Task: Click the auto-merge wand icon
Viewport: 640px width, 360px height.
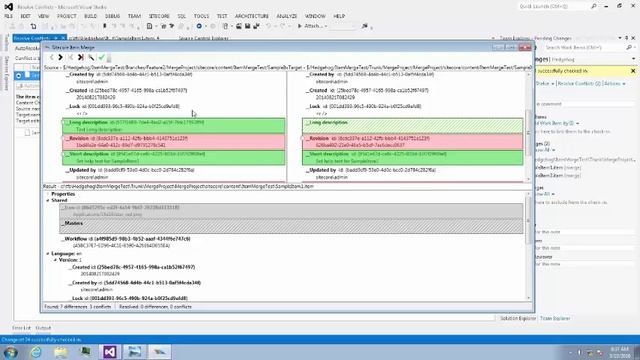Action: (x=91, y=58)
